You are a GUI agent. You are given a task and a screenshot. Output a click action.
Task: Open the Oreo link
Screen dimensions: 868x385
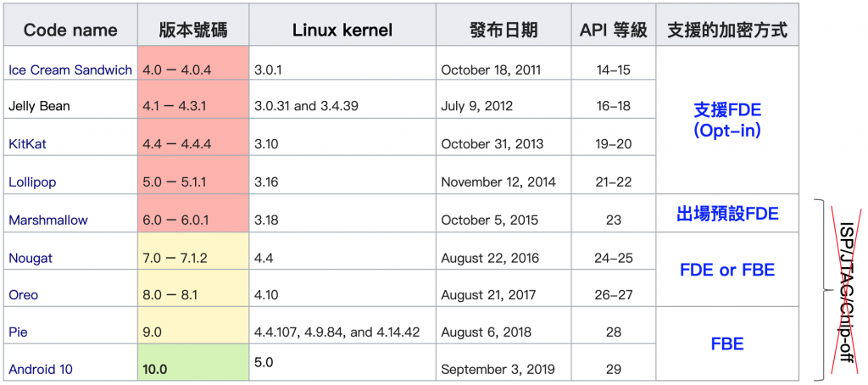tap(23, 295)
